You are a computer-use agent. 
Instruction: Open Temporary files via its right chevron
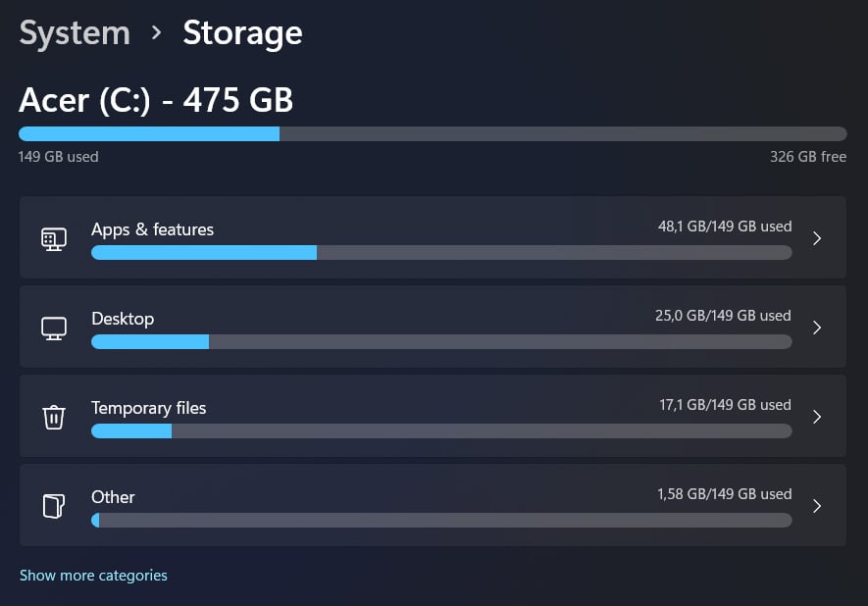[x=817, y=417]
